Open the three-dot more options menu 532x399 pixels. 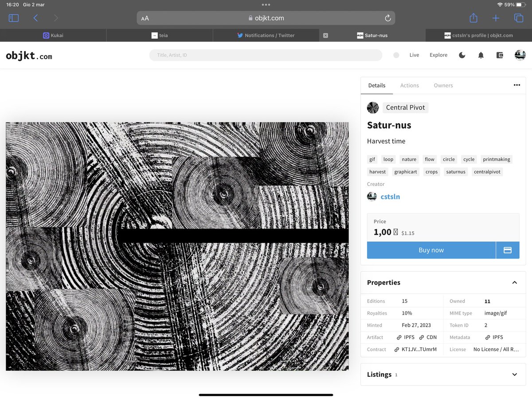tap(517, 85)
